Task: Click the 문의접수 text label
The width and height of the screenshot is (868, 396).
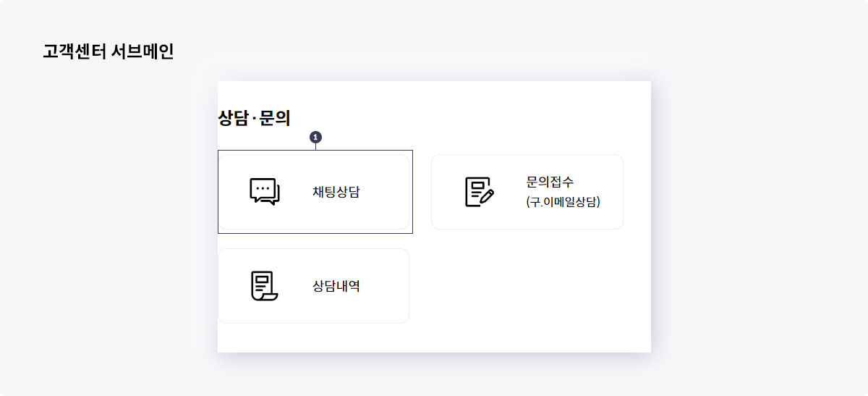Action: tap(550, 182)
